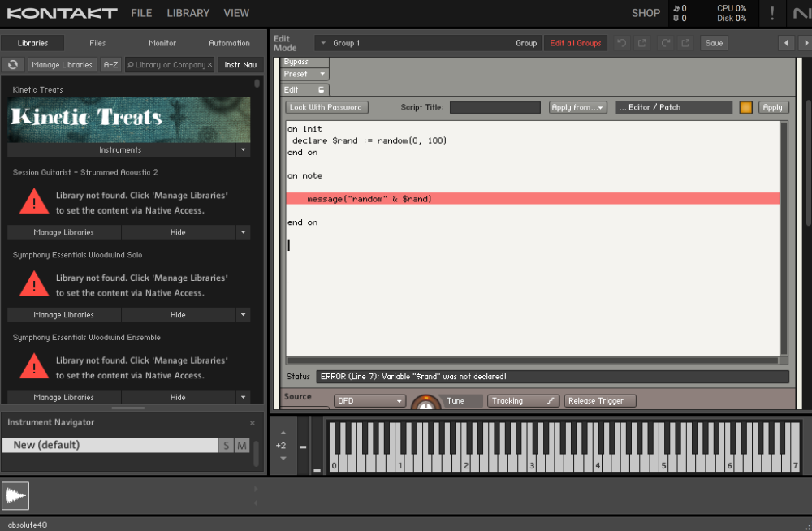Click the export icon next to undo

(642, 43)
